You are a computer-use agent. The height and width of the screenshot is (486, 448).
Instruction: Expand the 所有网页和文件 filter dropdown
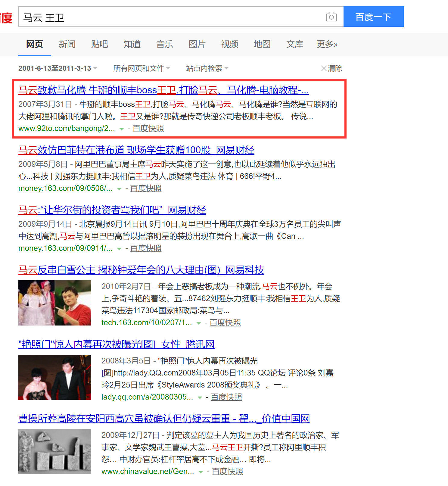pos(142,68)
